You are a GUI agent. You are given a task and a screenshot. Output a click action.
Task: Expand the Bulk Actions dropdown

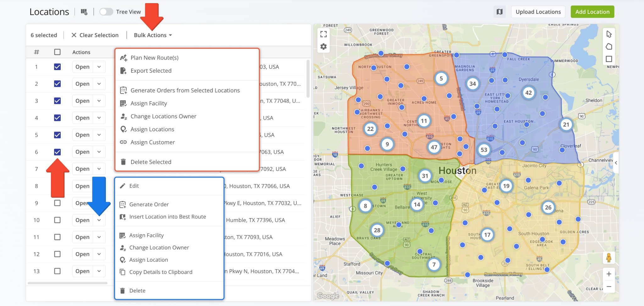pos(153,35)
